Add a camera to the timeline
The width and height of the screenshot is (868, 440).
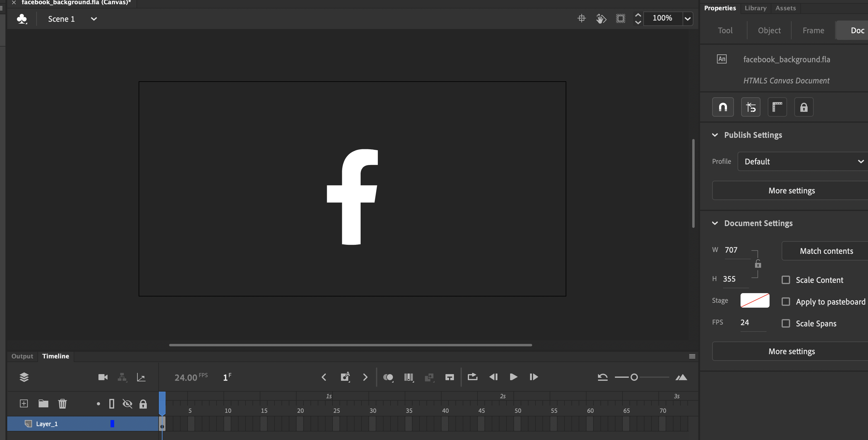(103, 377)
